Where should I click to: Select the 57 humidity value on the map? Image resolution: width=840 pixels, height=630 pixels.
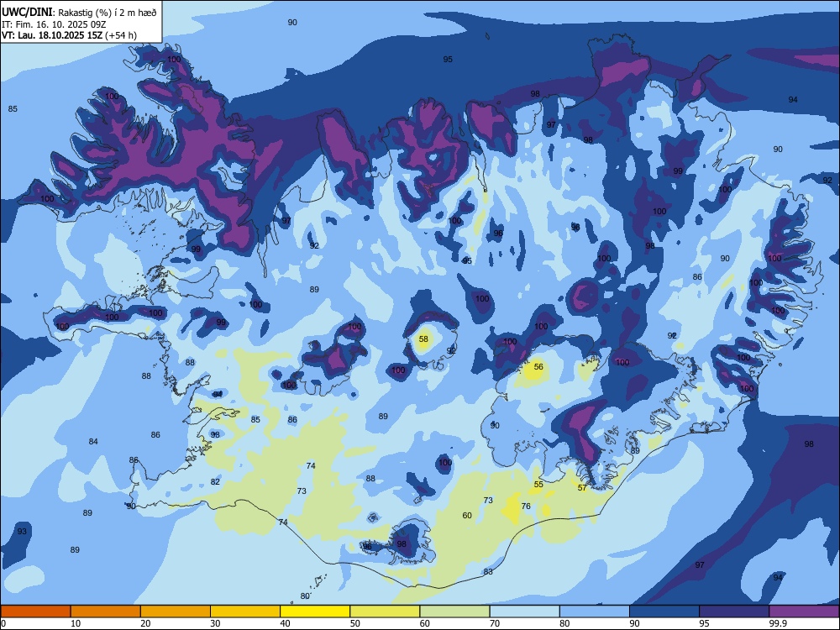(x=582, y=487)
